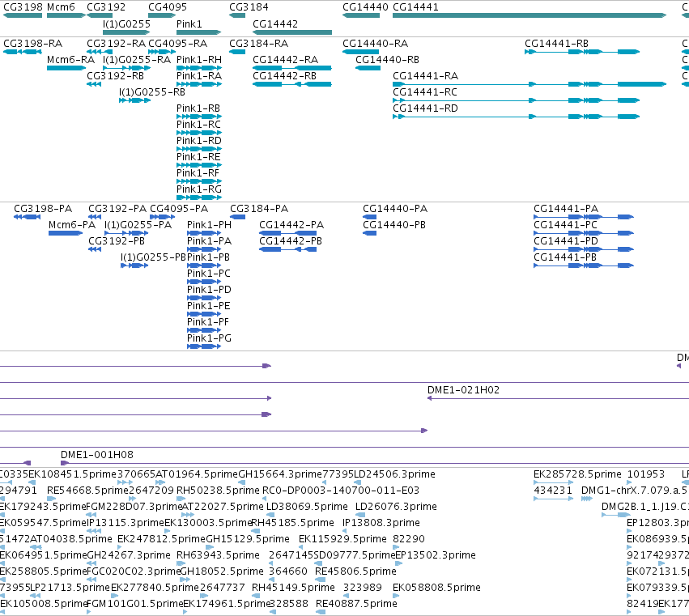Select the CG4095 gene label

(x=168, y=7)
